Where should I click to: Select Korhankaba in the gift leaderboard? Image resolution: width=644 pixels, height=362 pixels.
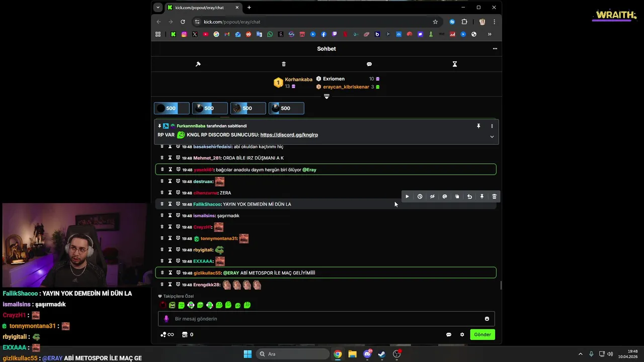[x=298, y=79]
